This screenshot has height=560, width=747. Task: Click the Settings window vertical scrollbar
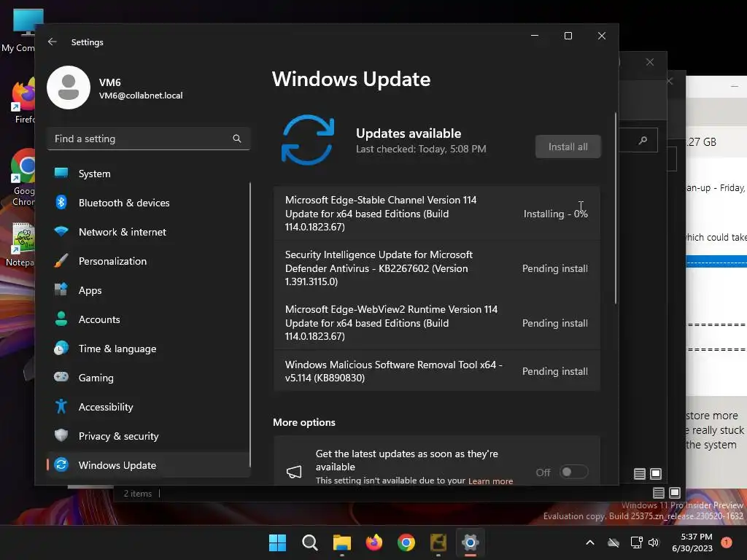click(616, 208)
